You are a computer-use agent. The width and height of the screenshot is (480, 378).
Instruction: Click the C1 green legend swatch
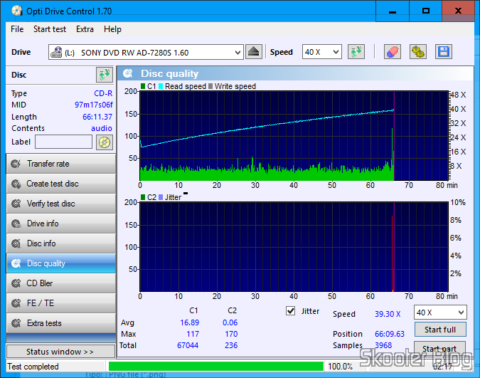(x=143, y=86)
